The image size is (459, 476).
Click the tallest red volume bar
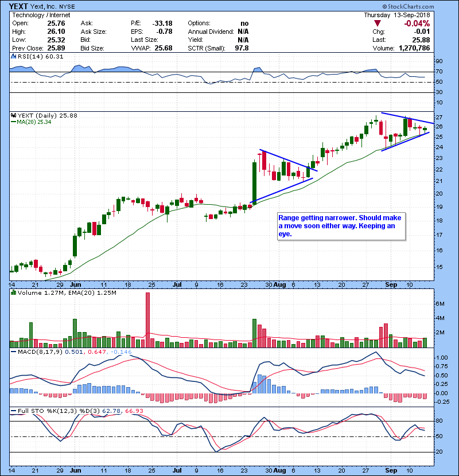[x=147, y=320]
